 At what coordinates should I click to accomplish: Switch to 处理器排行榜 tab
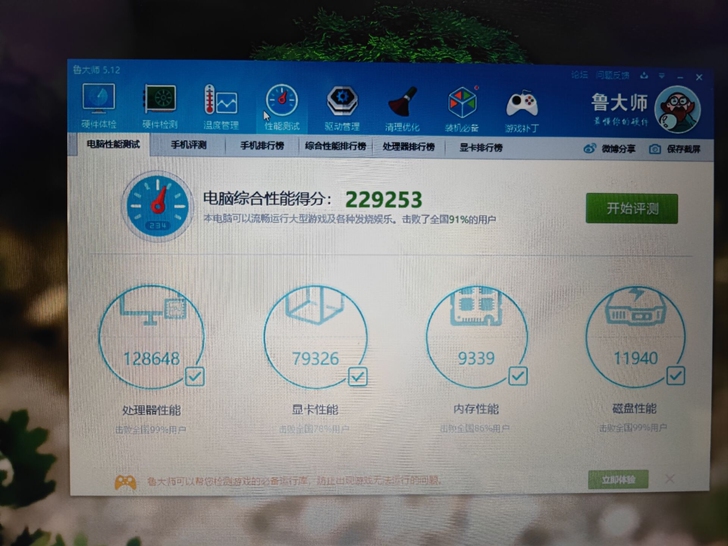coord(409,147)
